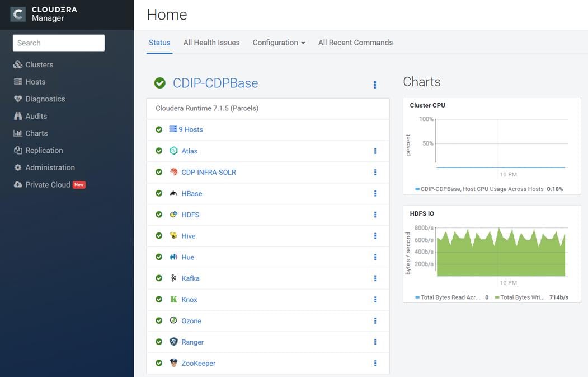
Task: Click the Atlas green health status icon
Action: click(159, 151)
